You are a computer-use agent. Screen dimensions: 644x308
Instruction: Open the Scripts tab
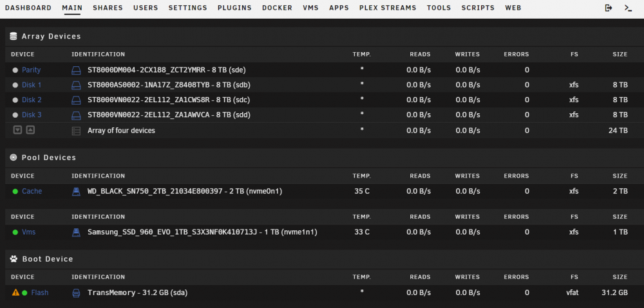[478, 8]
